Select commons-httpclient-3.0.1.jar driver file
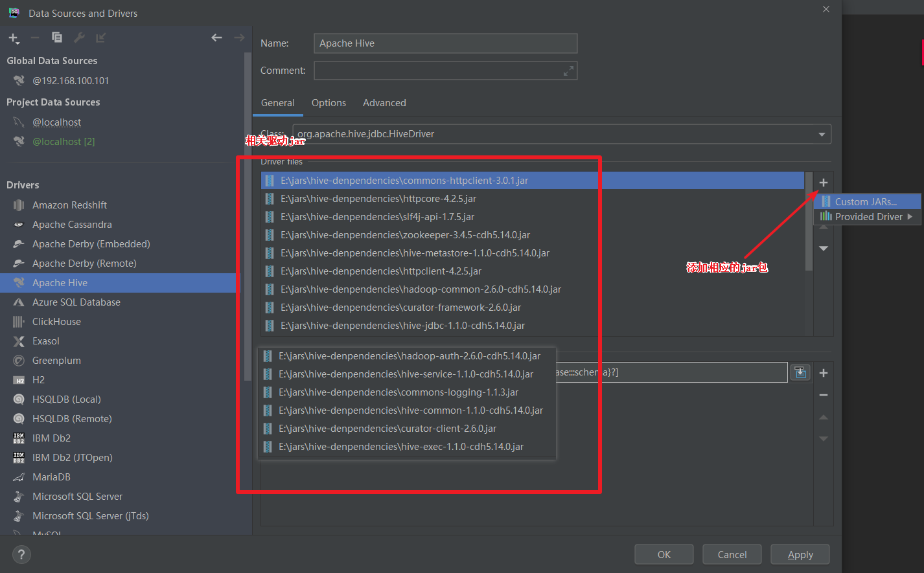 (x=533, y=181)
